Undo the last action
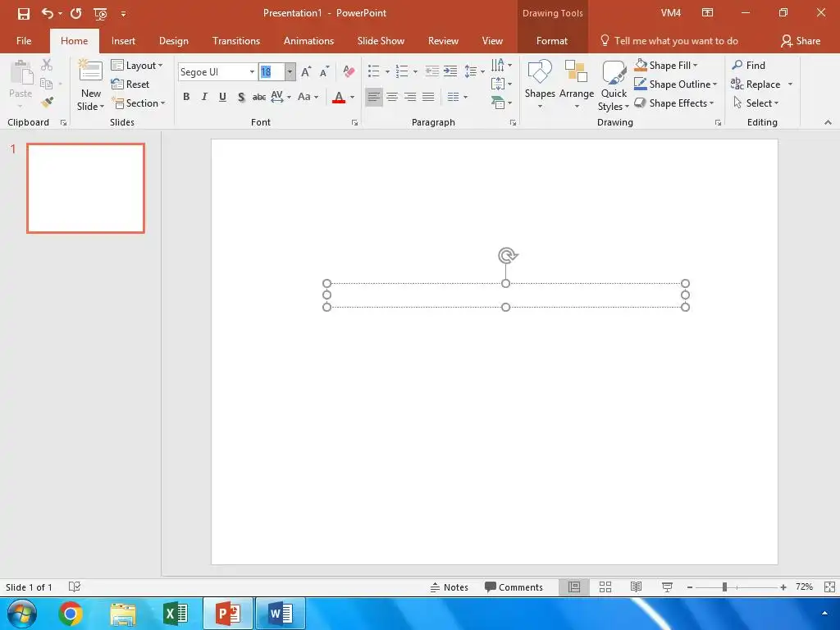Screen dimensions: 840x630 [47, 13]
